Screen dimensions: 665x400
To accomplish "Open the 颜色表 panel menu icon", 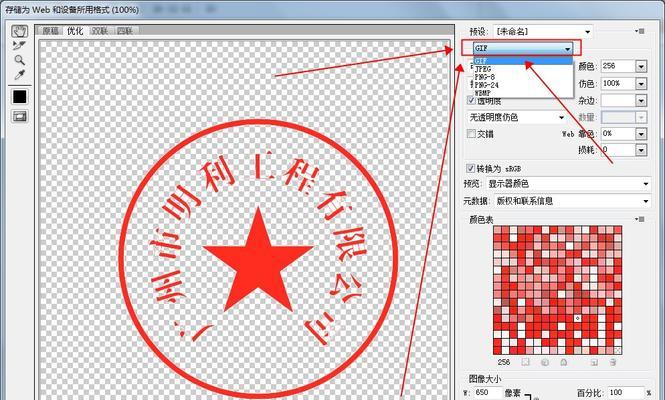I will click(640, 219).
